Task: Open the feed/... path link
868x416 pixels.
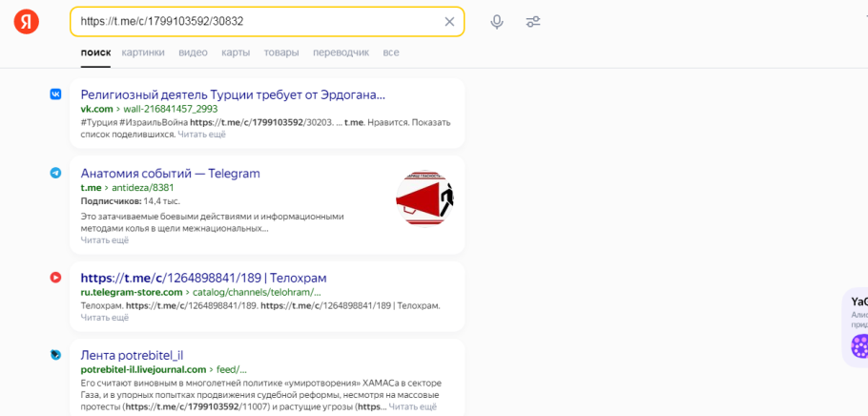Action: click(x=232, y=369)
